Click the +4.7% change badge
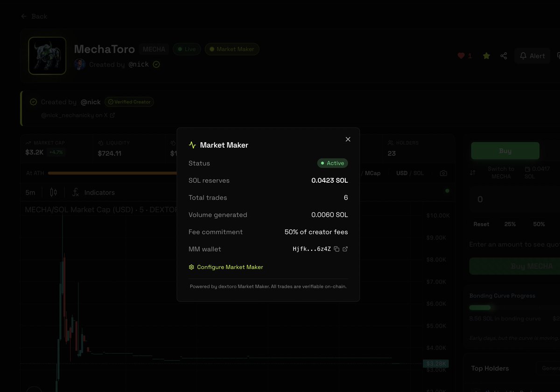 click(56, 152)
